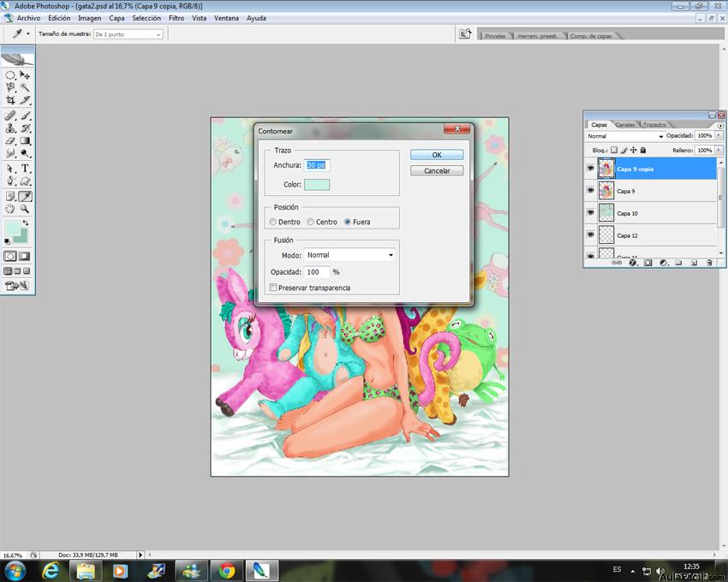The height and width of the screenshot is (582, 728).
Task: Select the Slice tool
Action: point(25,100)
